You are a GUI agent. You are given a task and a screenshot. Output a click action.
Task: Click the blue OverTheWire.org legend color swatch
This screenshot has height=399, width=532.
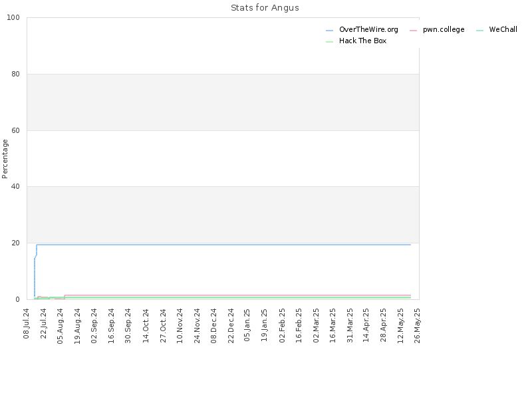329,31
